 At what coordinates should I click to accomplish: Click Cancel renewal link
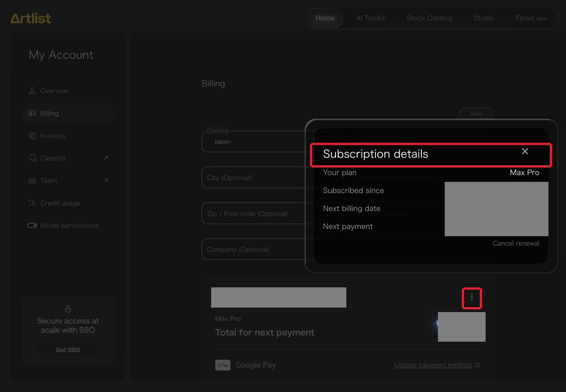pyautogui.click(x=516, y=243)
